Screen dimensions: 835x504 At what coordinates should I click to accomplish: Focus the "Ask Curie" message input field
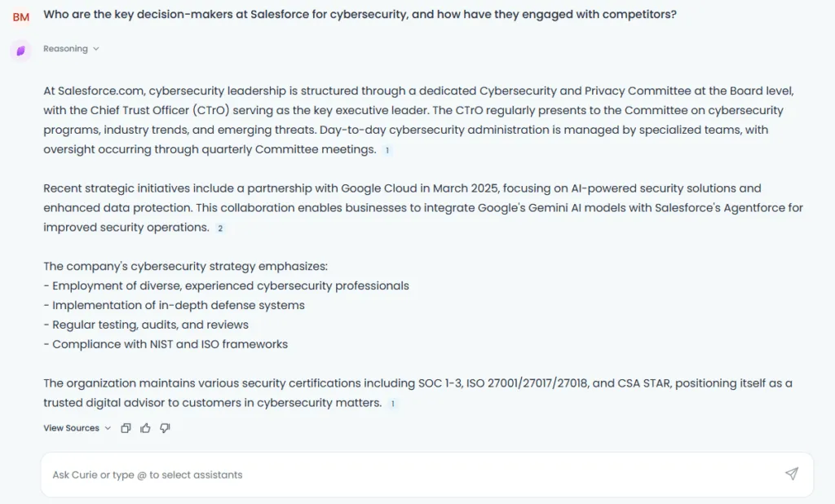415,475
